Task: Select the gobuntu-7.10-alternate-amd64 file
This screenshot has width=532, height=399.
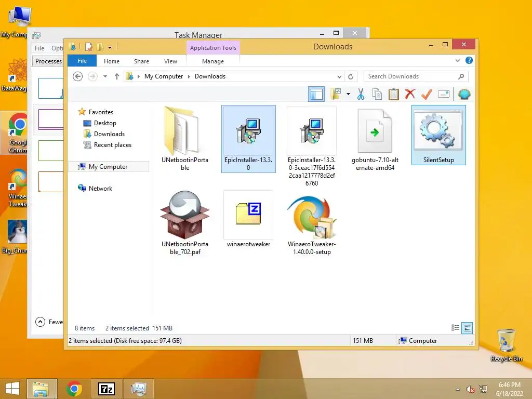Action: (375, 139)
